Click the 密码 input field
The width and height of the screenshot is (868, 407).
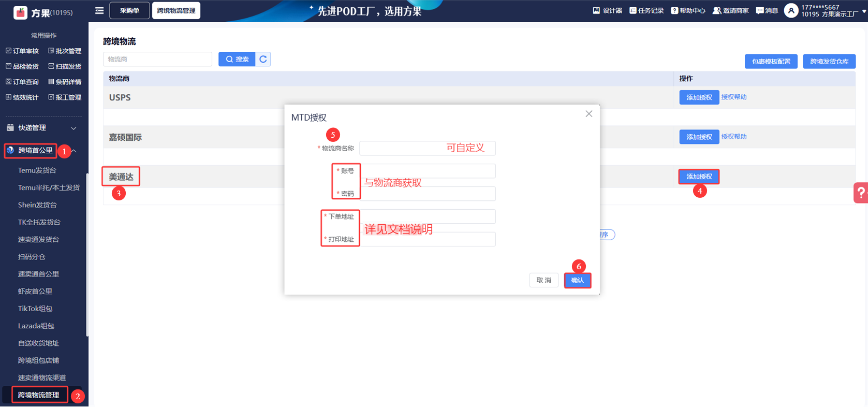pos(428,194)
